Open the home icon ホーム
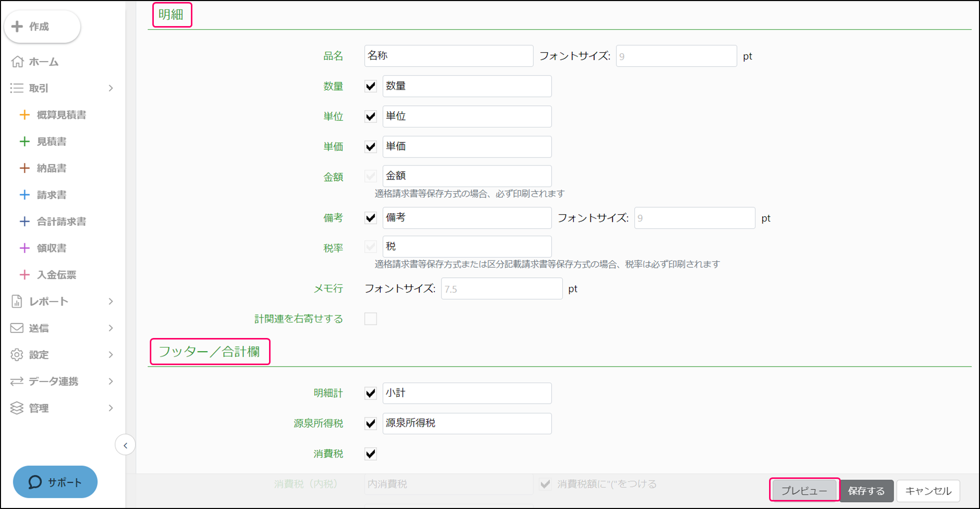The height and width of the screenshot is (509, 980). [x=18, y=62]
